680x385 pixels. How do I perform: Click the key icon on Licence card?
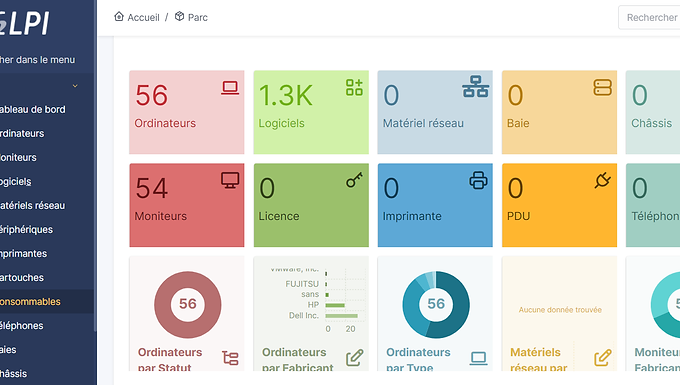pyautogui.click(x=354, y=180)
